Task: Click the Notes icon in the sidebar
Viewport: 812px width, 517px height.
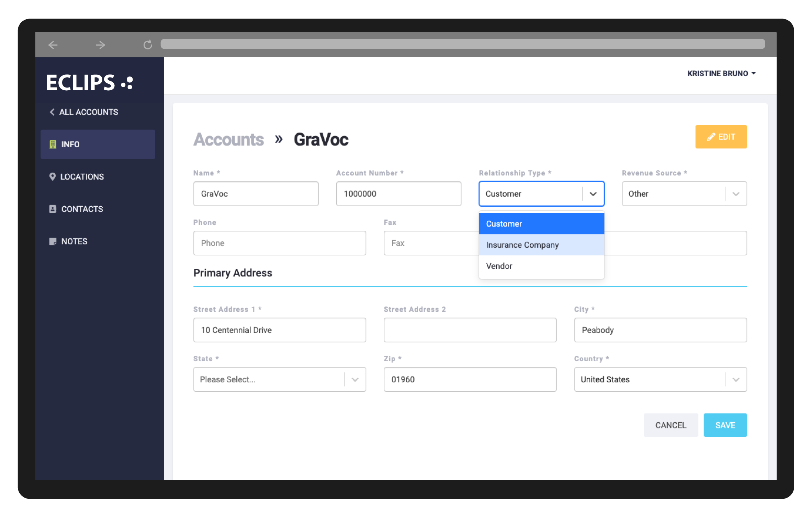Action: click(x=53, y=241)
